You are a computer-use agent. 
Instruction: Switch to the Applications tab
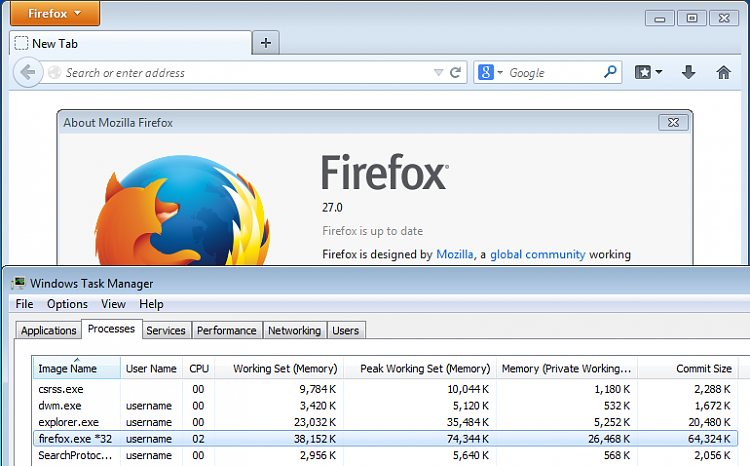[x=48, y=331]
